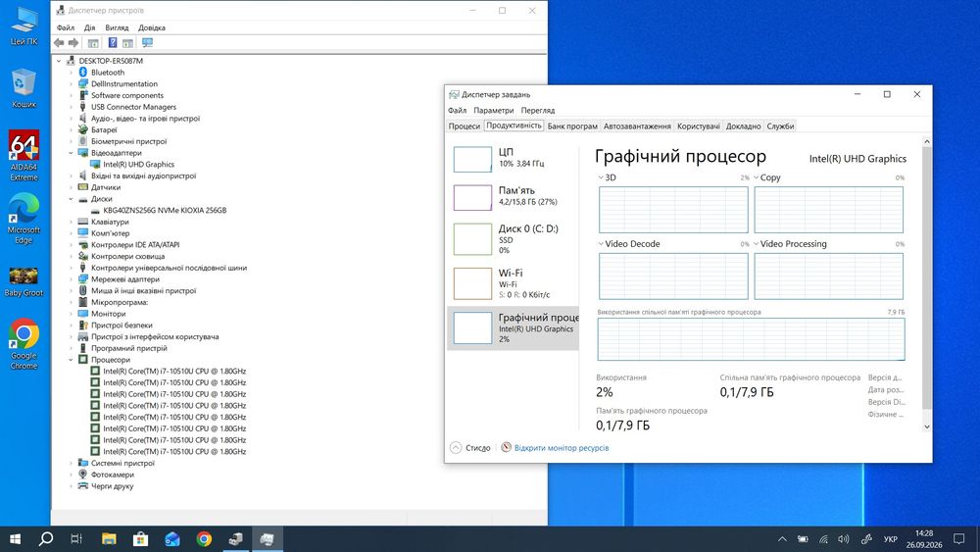
Task: Expand the Мережеві адаптери category
Action: click(72, 279)
